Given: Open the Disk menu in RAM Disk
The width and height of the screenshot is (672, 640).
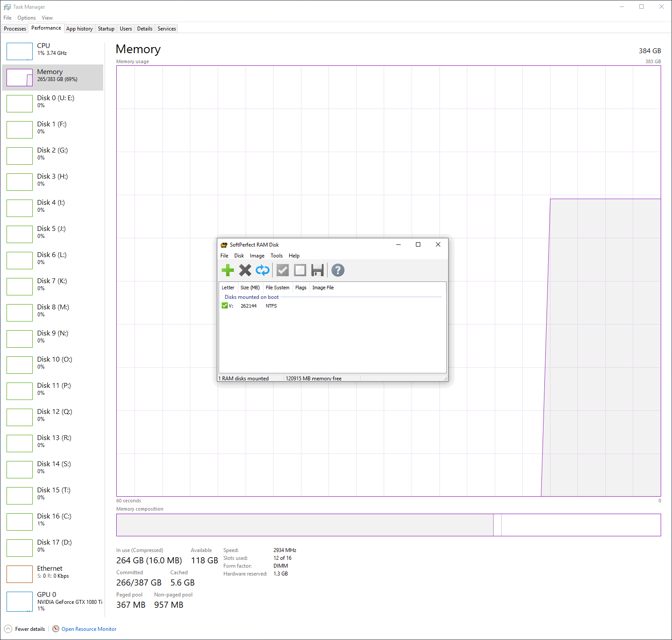Looking at the screenshot, I should pos(239,256).
